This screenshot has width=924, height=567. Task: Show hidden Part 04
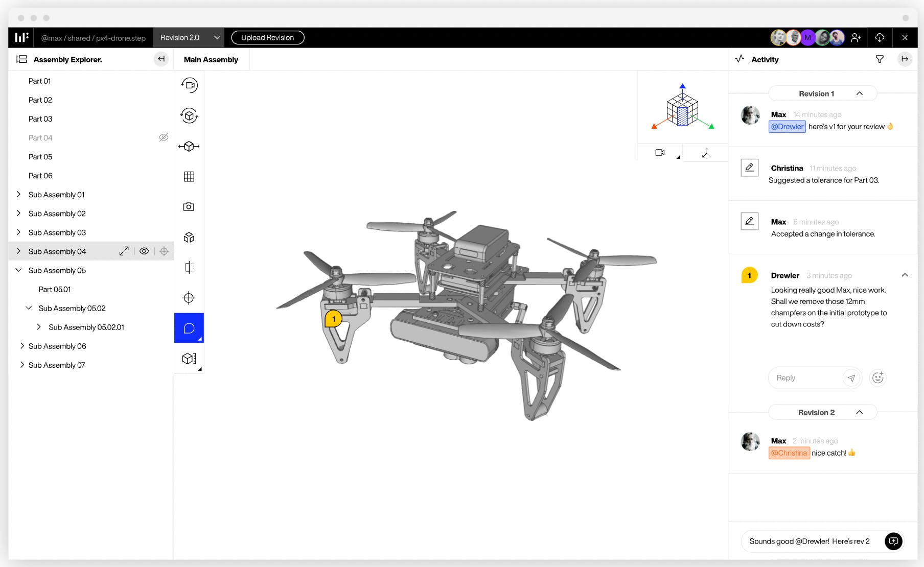[164, 137]
